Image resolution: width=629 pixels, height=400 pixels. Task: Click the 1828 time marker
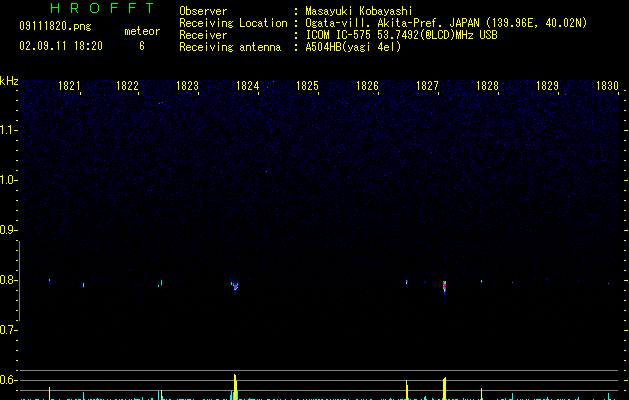[x=488, y=86]
